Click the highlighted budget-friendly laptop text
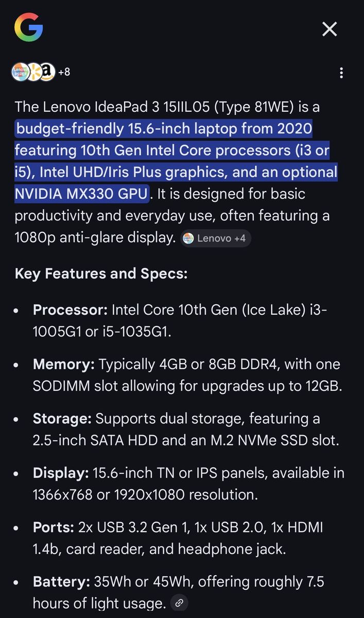 [x=165, y=128]
